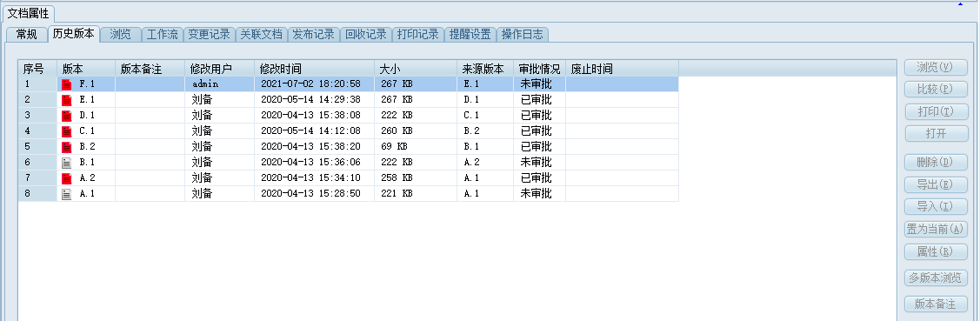This screenshot has width=980, height=321.
Task: Click the 打开 button
Action: coord(936,133)
